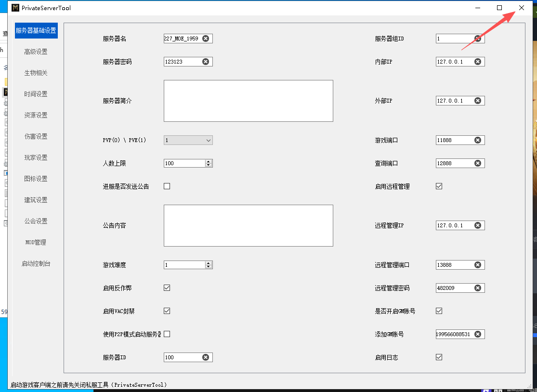Clear the 外部IP field via X icon
This screenshot has width=537, height=392.
click(478, 101)
